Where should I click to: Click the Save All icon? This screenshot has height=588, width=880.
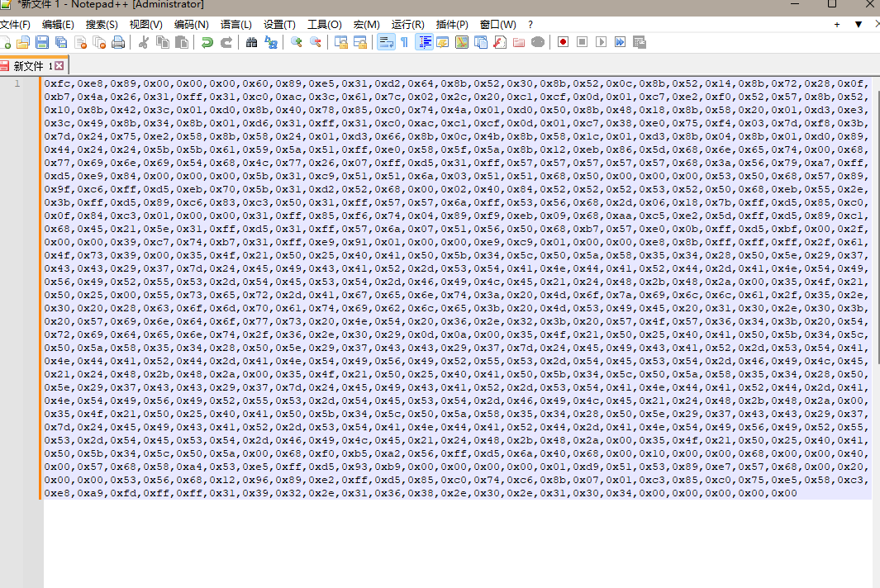pyautogui.click(x=61, y=42)
